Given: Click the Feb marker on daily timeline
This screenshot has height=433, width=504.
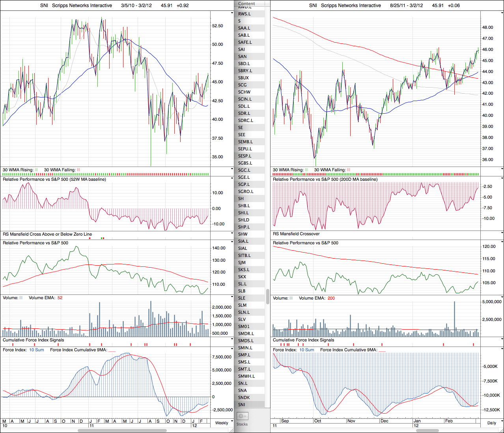Looking at the screenshot, I should 449,421.
